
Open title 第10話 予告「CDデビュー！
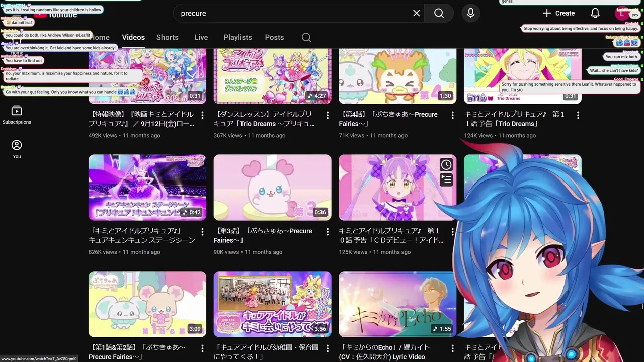(x=391, y=235)
